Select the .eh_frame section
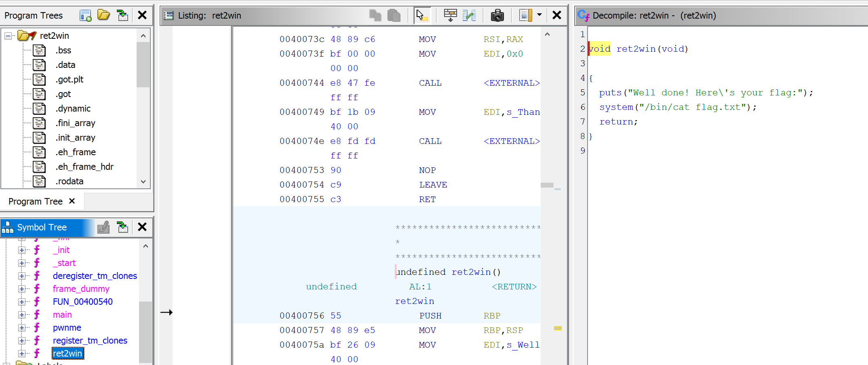 tap(76, 152)
